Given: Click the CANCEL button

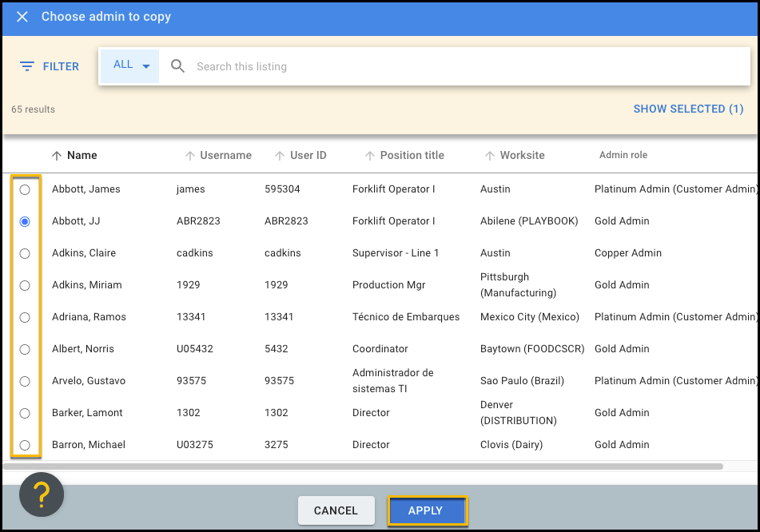Looking at the screenshot, I should [336, 510].
